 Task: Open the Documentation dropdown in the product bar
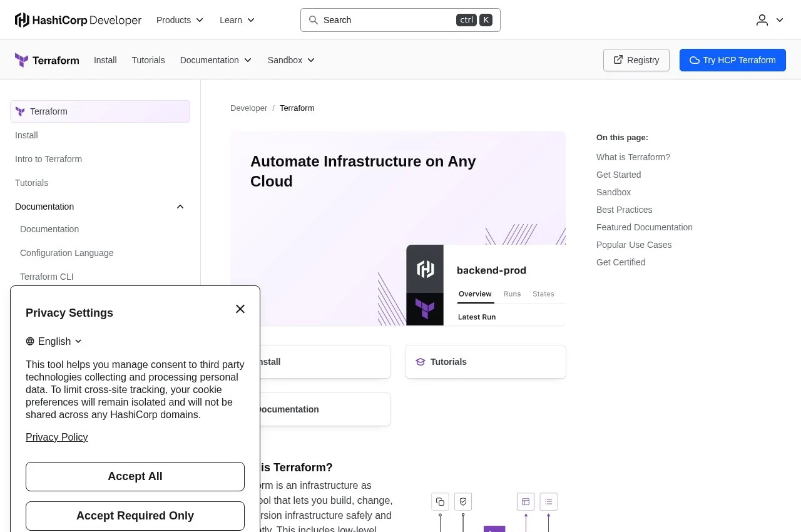coord(216,60)
